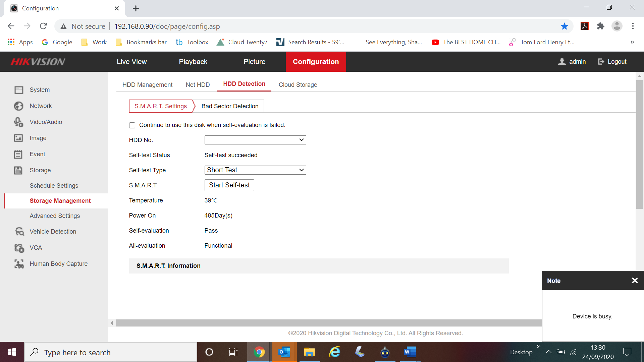
Task: Click the Event calendar icon
Action: (x=18, y=154)
